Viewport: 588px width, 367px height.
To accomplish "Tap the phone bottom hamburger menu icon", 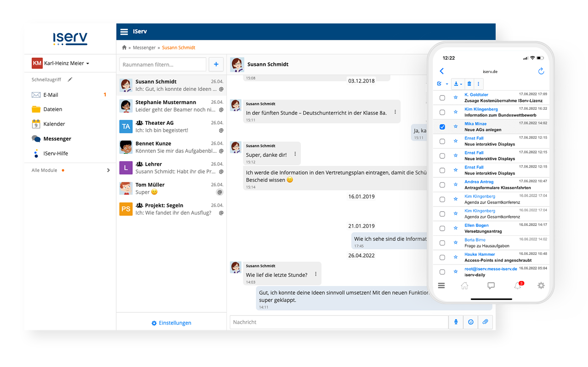I will click(x=441, y=285).
